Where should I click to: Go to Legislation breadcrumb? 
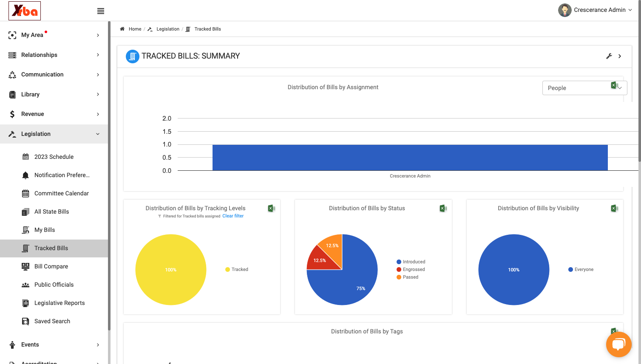168,29
